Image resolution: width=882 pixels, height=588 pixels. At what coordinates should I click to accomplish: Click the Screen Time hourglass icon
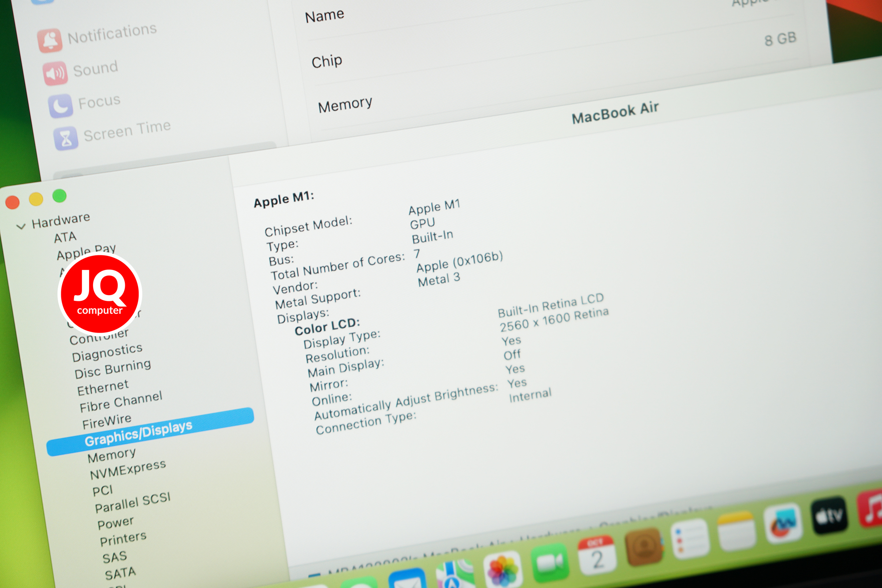pyautogui.click(x=66, y=139)
